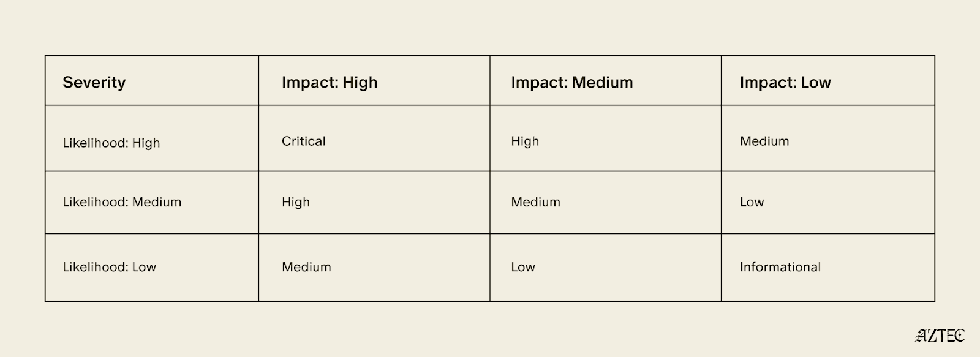Click the word Likelihood in Low row
The image size is (980, 357).
pyautogui.click(x=95, y=267)
